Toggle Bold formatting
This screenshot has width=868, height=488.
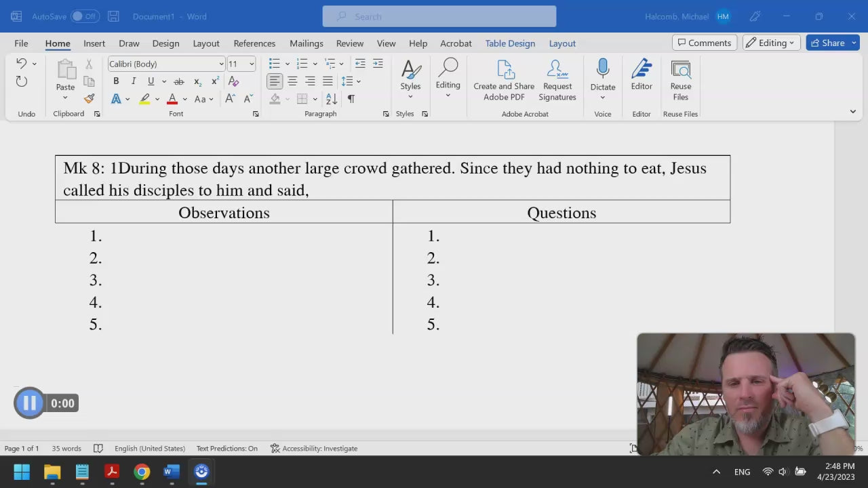(116, 81)
